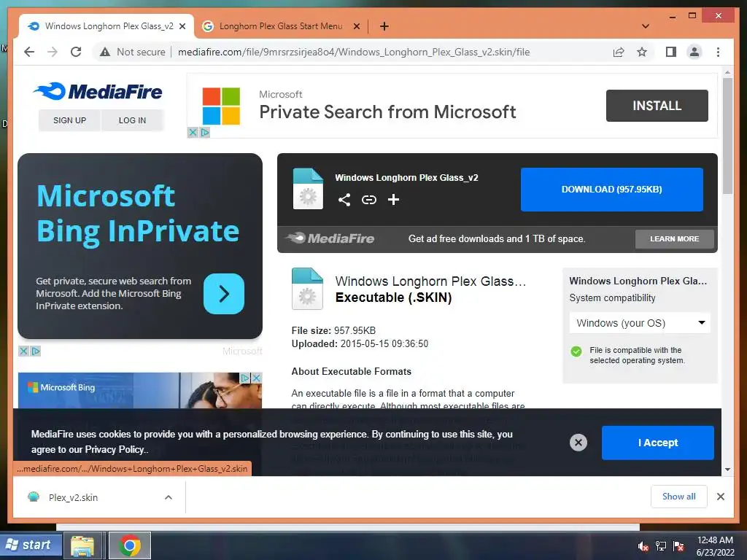Image resolution: width=747 pixels, height=560 pixels.
Task: Click the Chrome taskbar button
Action: [x=130, y=545]
